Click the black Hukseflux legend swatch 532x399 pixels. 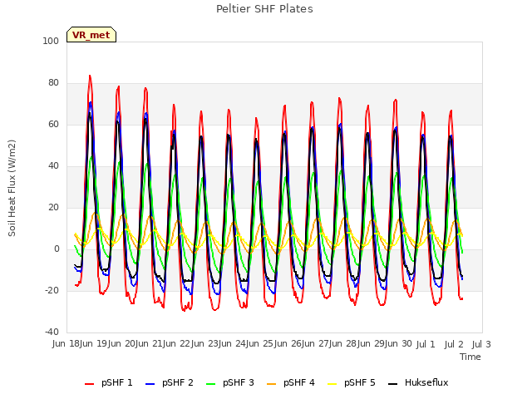pos(392,384)
